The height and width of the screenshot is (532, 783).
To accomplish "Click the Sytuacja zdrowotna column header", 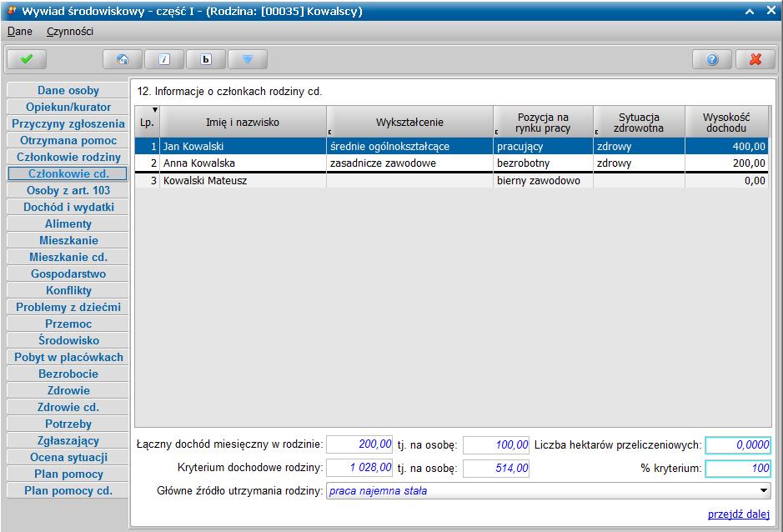I will pos(639,122).
